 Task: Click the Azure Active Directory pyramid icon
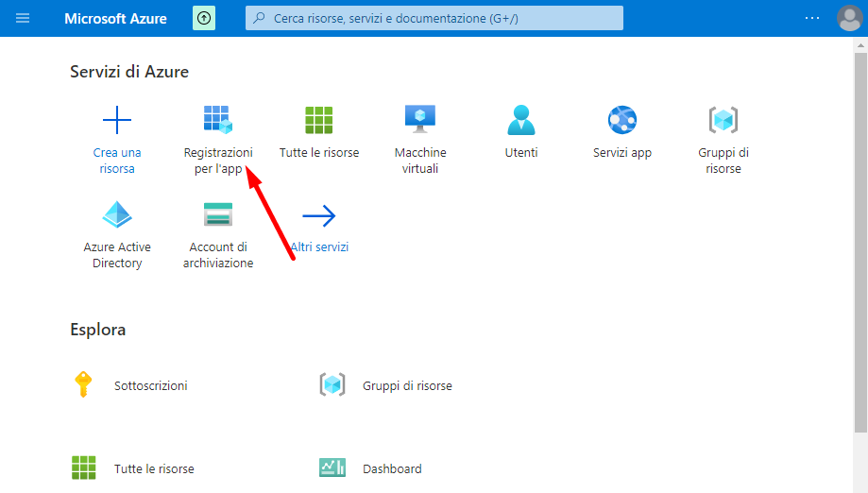coord(117,214)
